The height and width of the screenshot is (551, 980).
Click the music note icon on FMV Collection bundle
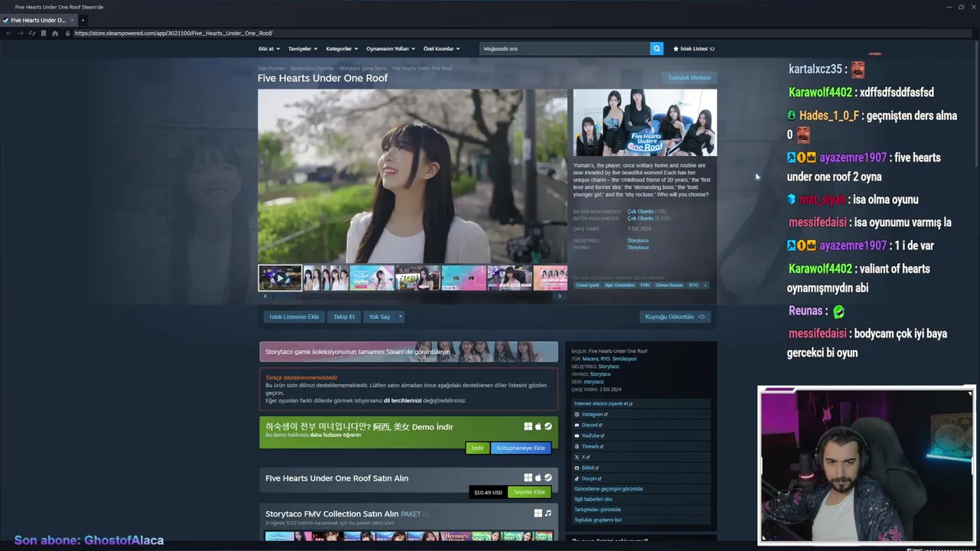[x=548, y=514]
